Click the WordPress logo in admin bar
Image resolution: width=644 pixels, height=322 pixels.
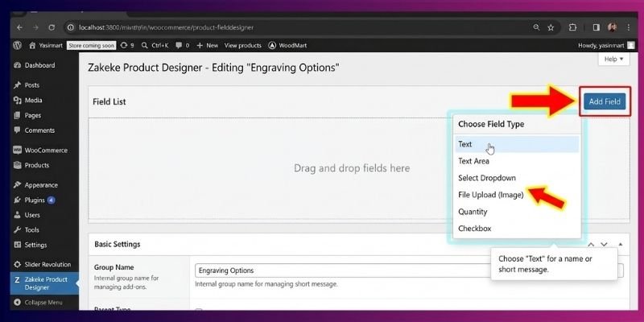(x=17, y=45)
